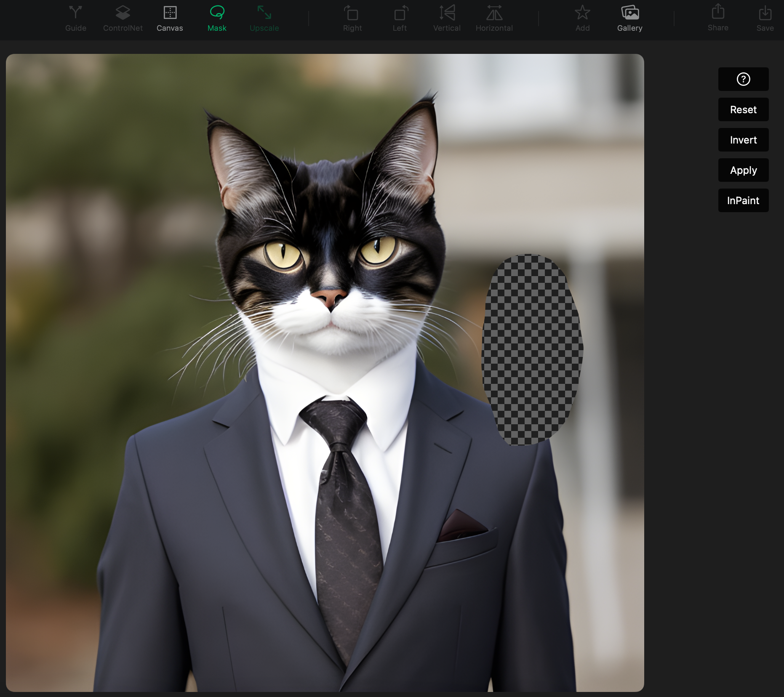Click inside the checkered masked region
The width and height of the screenshot is (784, 697).
(x=531, y=349)
